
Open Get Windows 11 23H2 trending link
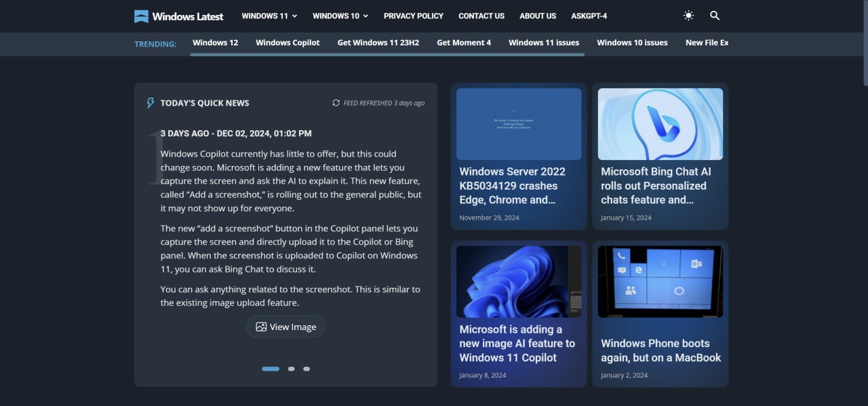tap(378, 43)
